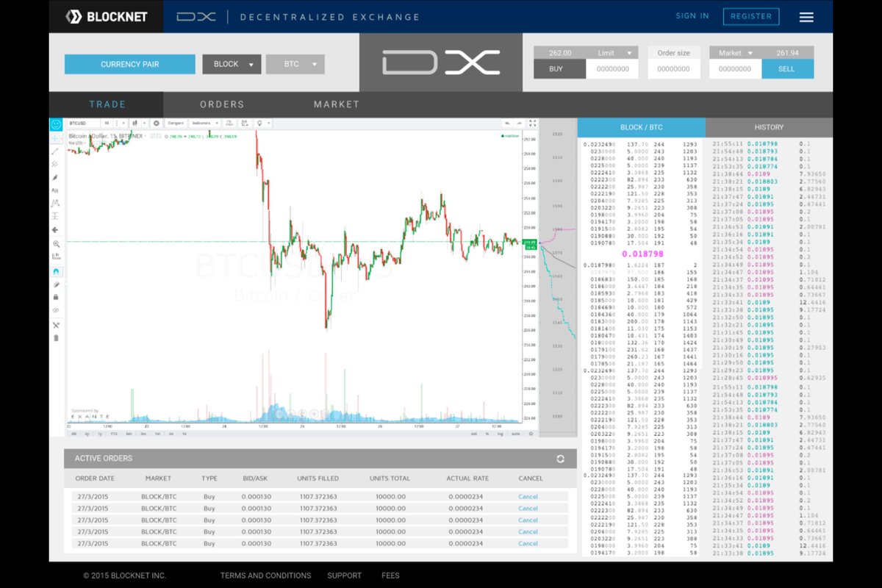Switch to the Market tab
882x588 pixels.
pyautogui.click(x=337, y=104)
